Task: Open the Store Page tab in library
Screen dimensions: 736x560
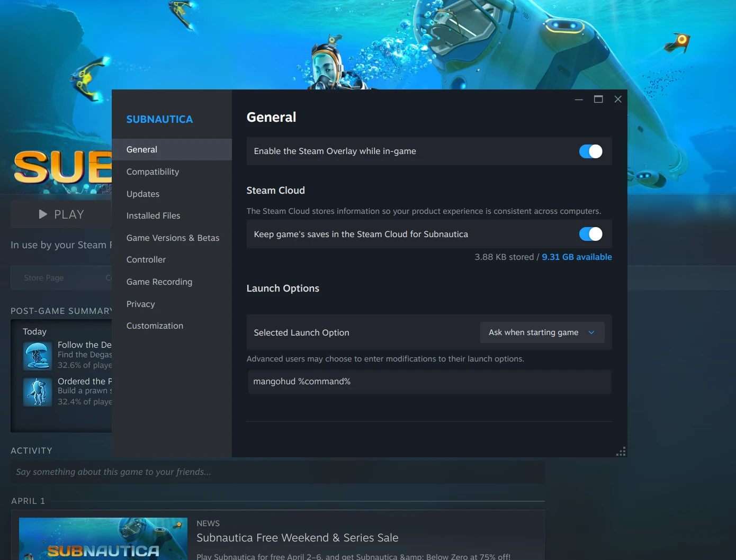Action: click(x=44, y=278)
